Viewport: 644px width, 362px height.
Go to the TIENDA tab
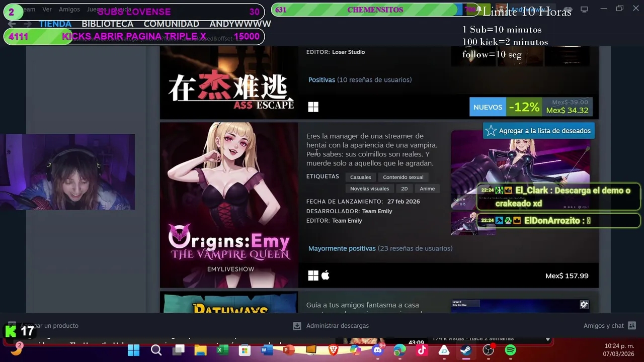pyautogui.click(x=55, y=24)
